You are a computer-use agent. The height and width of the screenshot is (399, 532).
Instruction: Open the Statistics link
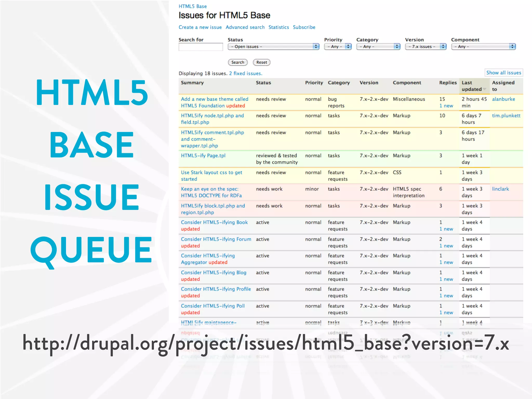pos(278,27)
